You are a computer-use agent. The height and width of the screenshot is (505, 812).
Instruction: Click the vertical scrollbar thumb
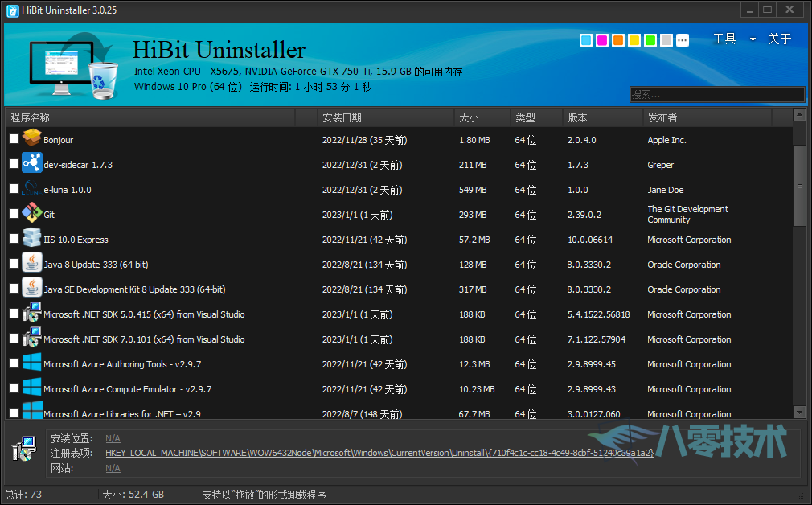799,186
